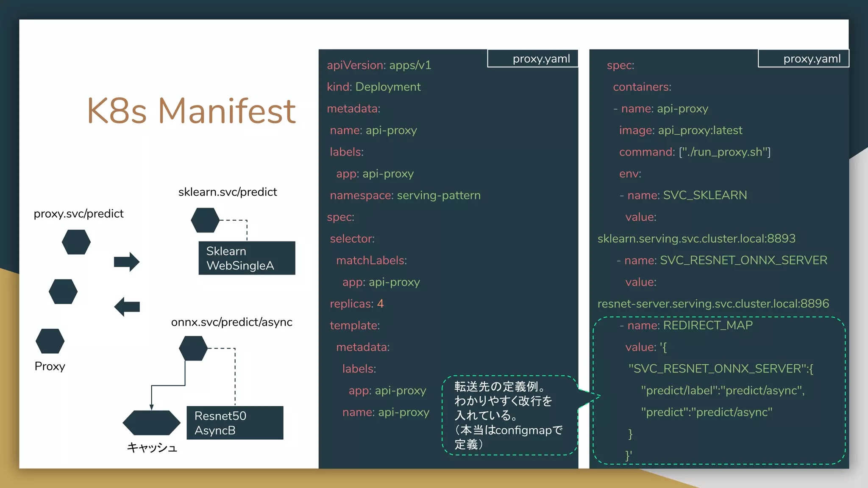Viewport: 868px width, 488px height.
Task: Click the proxy.svc/predict label
Action: pyautogui.click(x=79, y=213)
